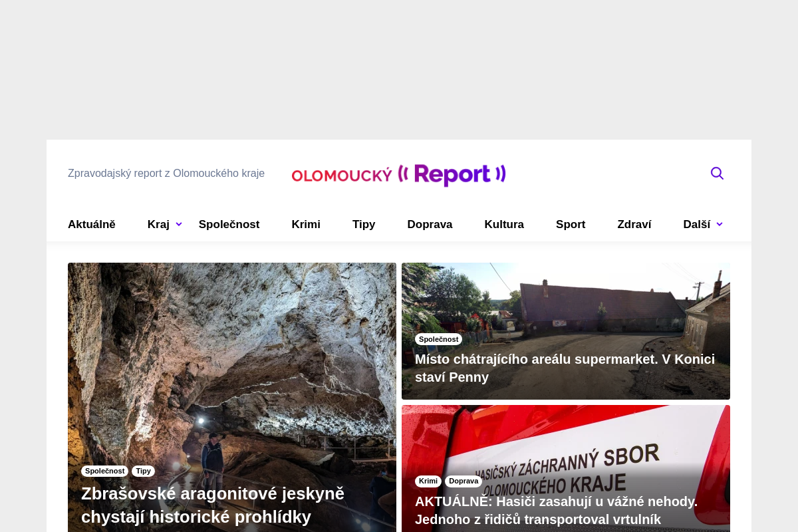Open the AKTUÁLNĚ Hasiči zasahují article

coord(556,511)
